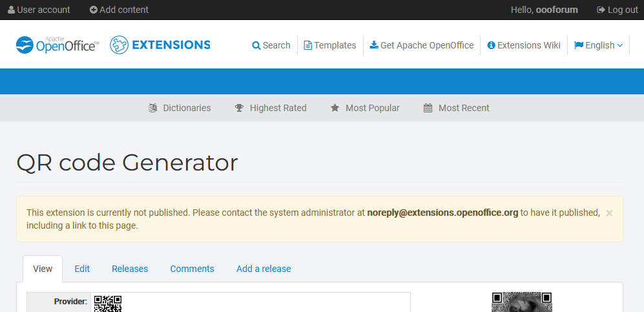This screenshot has width=644, height=312.
Task: Click the Dictionaries book icon
Action: pos(153,108)
